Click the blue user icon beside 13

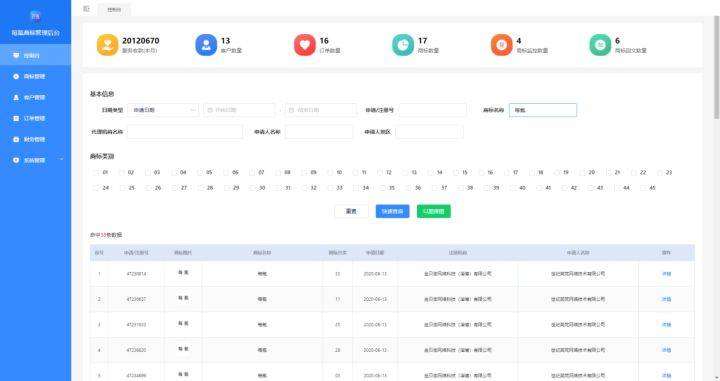pos(206,45)
